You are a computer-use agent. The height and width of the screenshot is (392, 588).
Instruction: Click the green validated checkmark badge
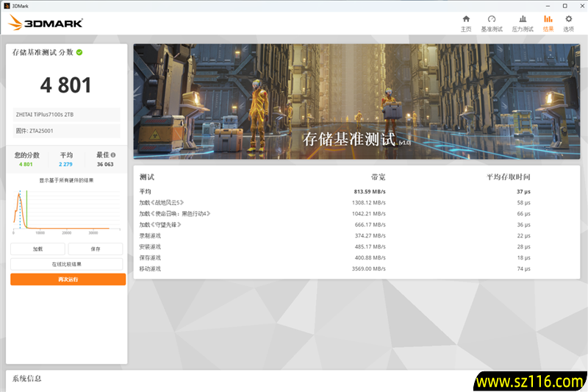point(79,52)
